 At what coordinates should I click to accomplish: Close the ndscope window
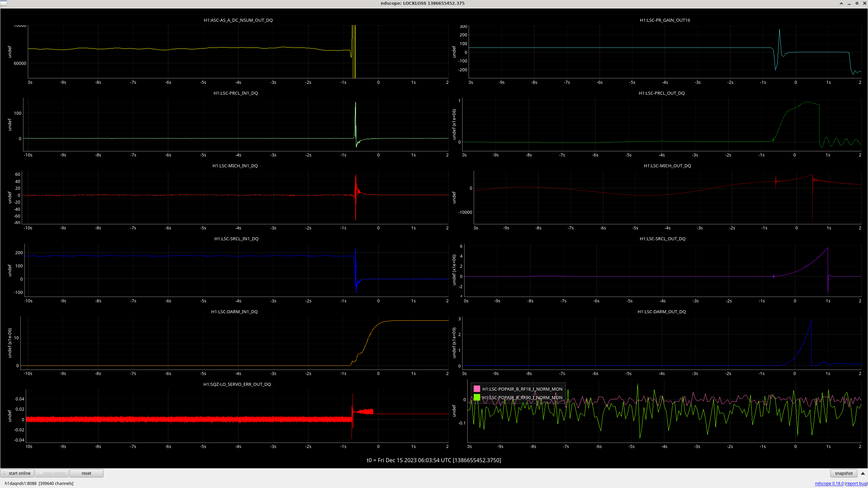pyautogui.click(x=864, y=3)
